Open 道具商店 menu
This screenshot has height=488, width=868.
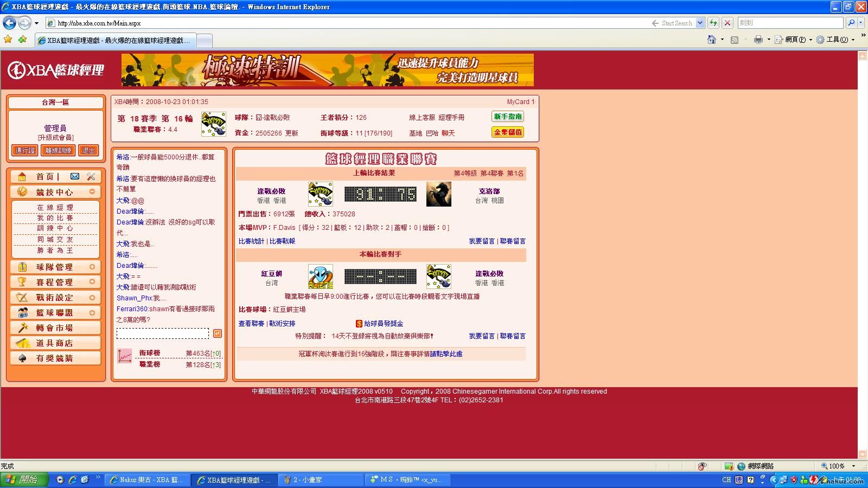(x=55, y=343)
